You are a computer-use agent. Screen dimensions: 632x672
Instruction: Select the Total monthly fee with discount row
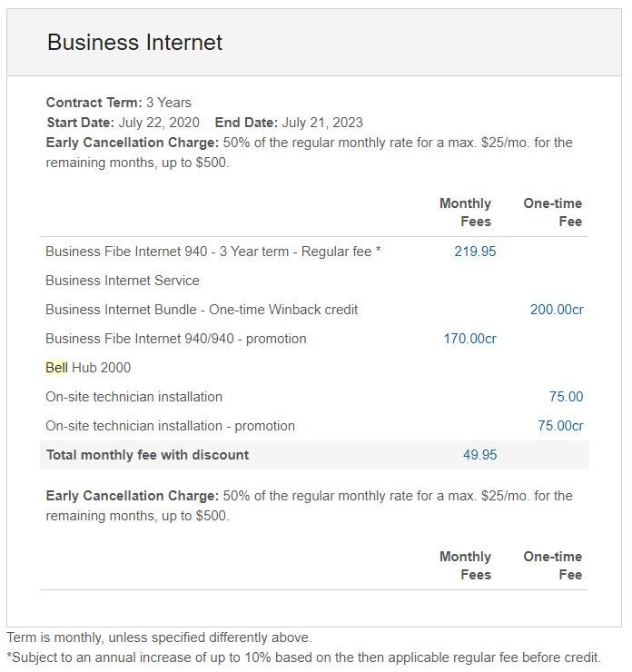click(314, 455)
